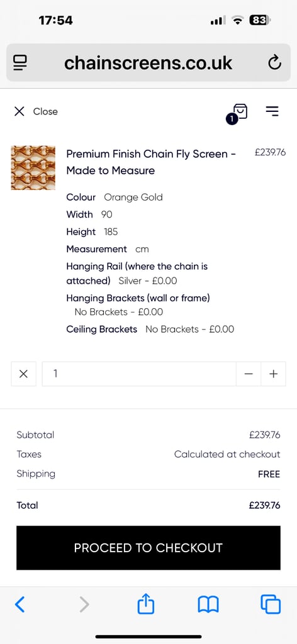Open the Safari tabs overview icon

coord(271,604)
